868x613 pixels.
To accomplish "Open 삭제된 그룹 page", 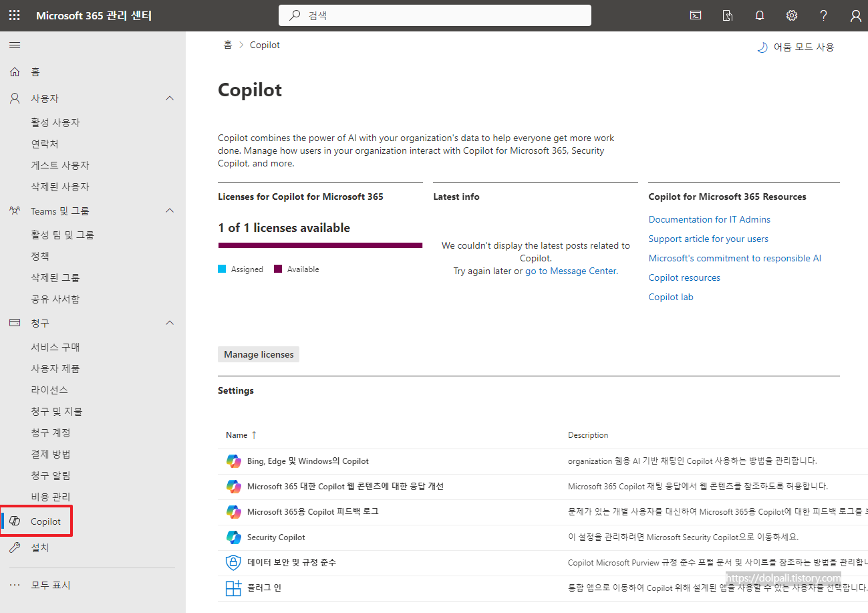I will point(55,277).
